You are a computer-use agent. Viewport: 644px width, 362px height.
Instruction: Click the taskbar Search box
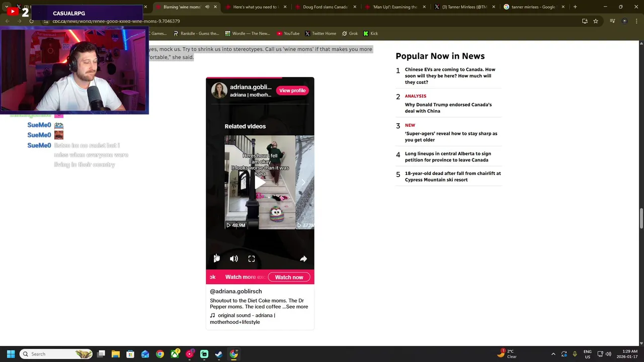(56, 354)
